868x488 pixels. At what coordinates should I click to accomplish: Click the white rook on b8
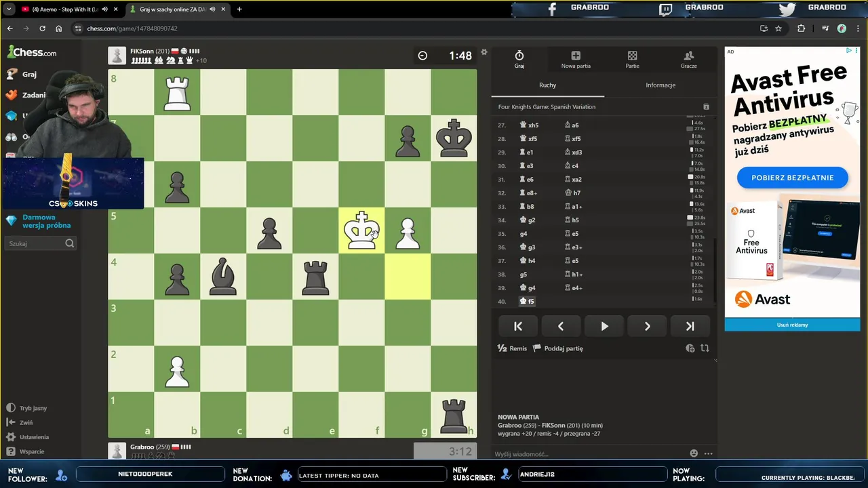177,92
